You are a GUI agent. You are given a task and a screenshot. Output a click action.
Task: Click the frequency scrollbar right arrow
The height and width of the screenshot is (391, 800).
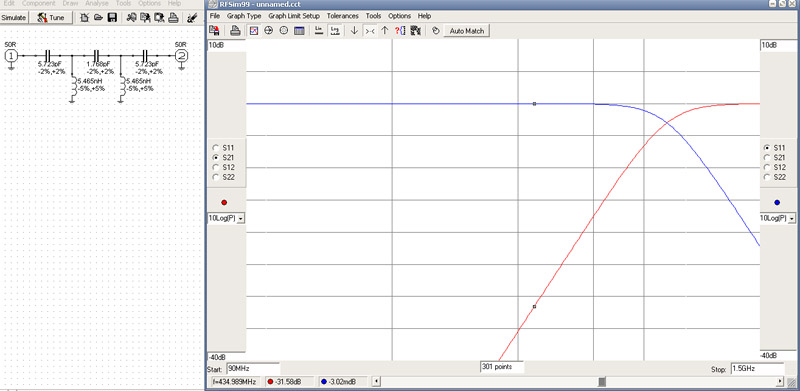[780, 381]
